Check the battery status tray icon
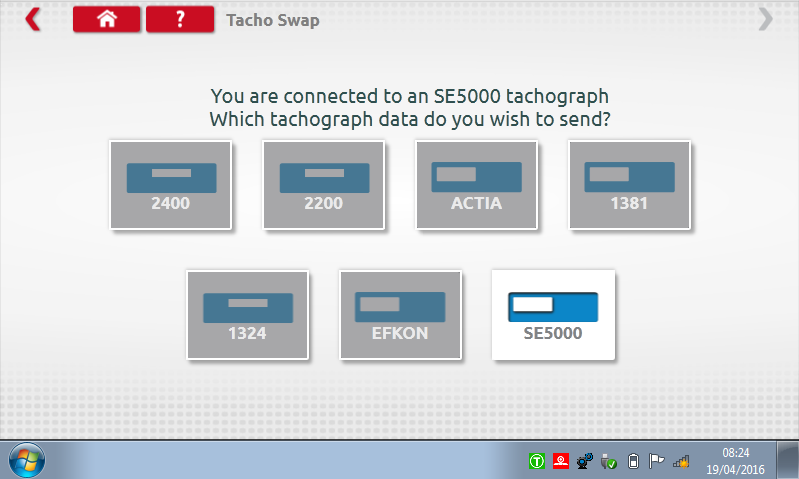The height and width of the screenshot is (479, 799). (x=633, y=461)
